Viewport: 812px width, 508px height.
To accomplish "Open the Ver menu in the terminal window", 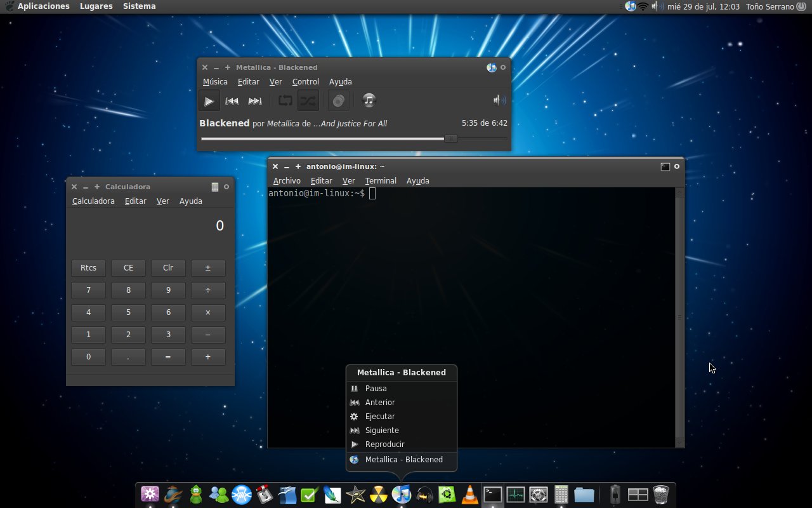I will (x=348, y=180).
